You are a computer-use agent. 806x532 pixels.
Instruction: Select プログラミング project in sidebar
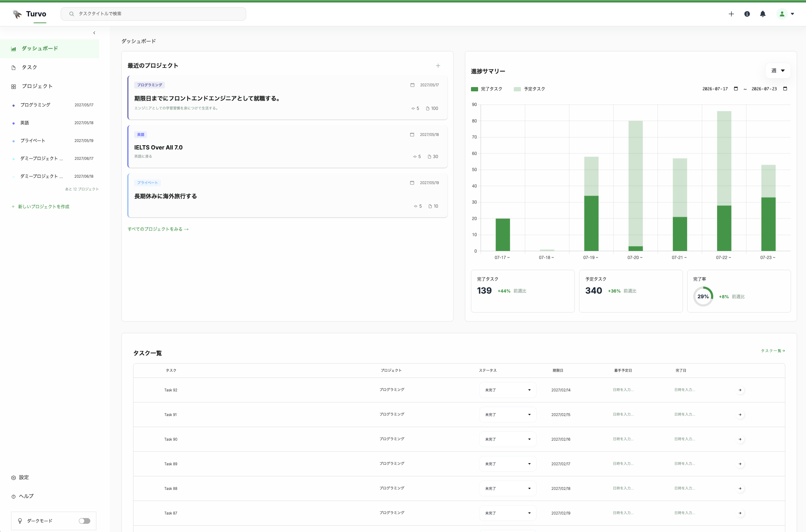[53, 105]
